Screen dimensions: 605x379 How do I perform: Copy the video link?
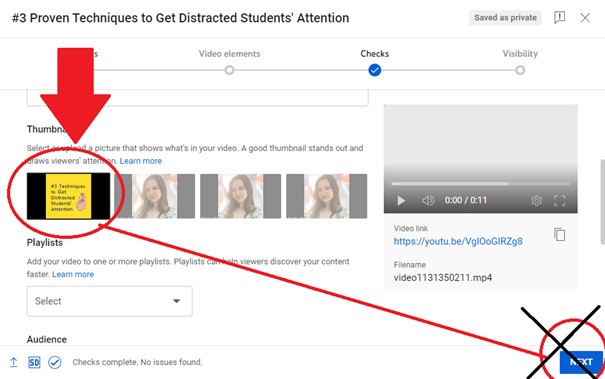(559, 234)
